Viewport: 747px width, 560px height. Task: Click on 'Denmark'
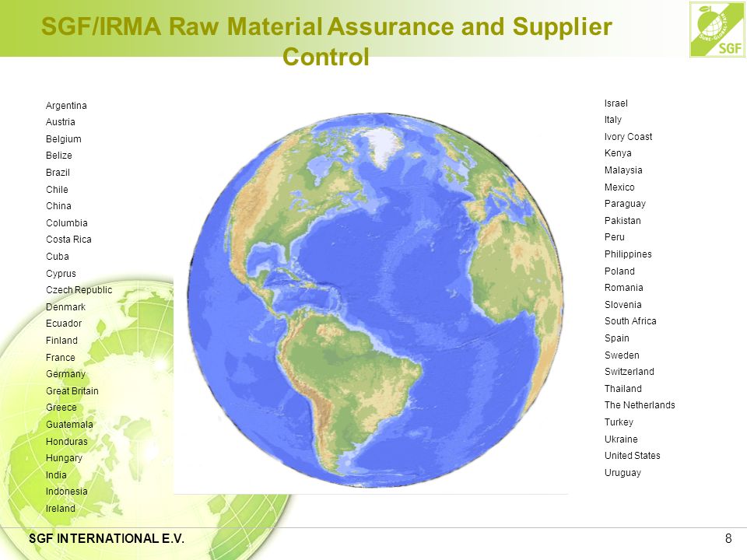tap(65, 307)
